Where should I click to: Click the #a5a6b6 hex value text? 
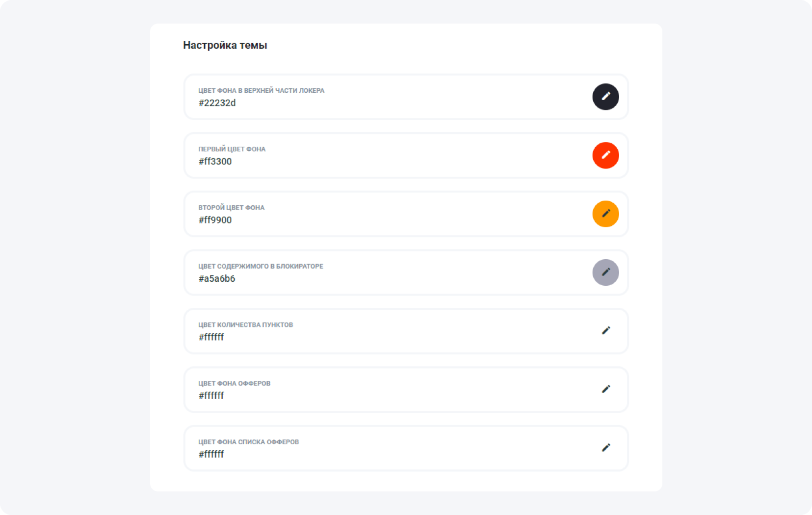(216, 279)
